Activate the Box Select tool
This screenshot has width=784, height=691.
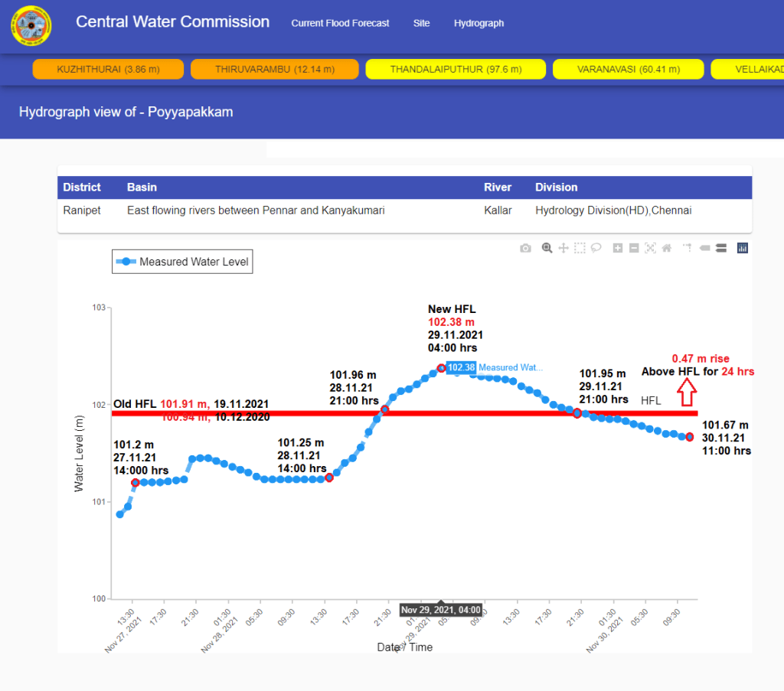tap(580, 248)
